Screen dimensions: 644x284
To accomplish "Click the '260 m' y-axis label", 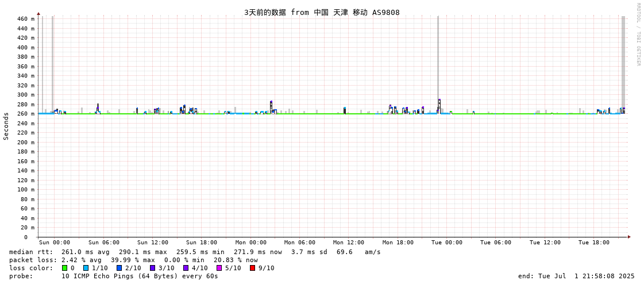I will pos(26,114).
